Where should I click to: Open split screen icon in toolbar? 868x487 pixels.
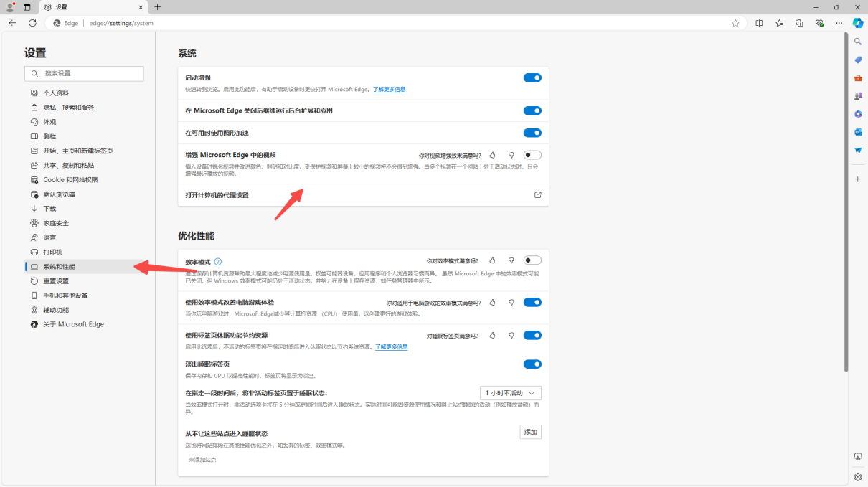click(x=759, y=23)
